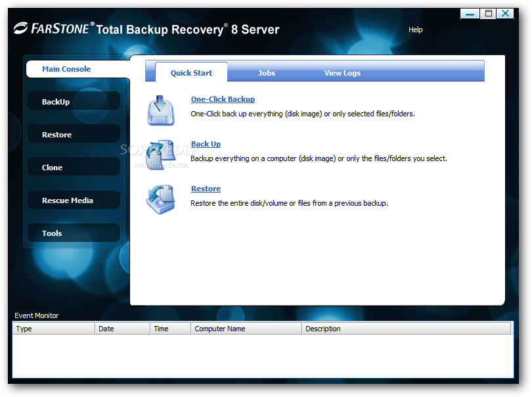This screenshot has height=397, width=532.
Task: Follow the Restore link in Quick Start
Action: (206, 189)
